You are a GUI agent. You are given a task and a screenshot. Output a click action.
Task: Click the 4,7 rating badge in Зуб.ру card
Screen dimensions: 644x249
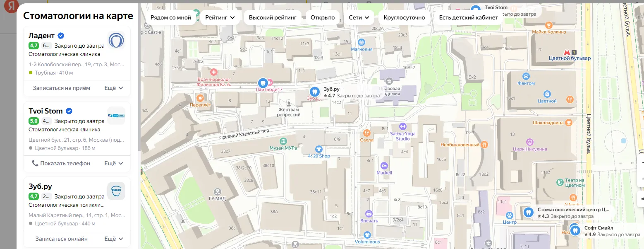34,196
